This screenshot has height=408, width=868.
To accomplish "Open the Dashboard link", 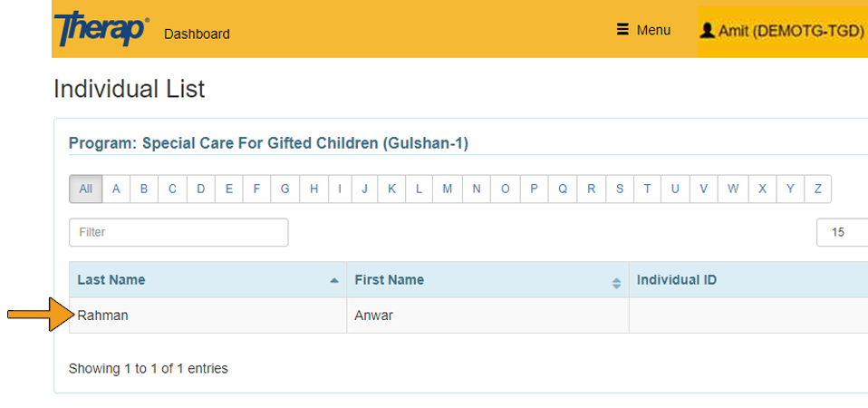I will pos(197,34).
